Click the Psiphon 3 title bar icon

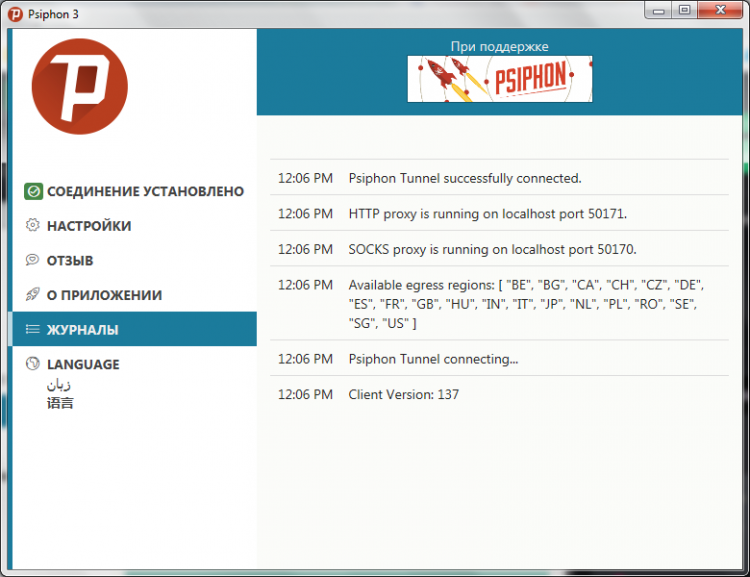point(15,12)
